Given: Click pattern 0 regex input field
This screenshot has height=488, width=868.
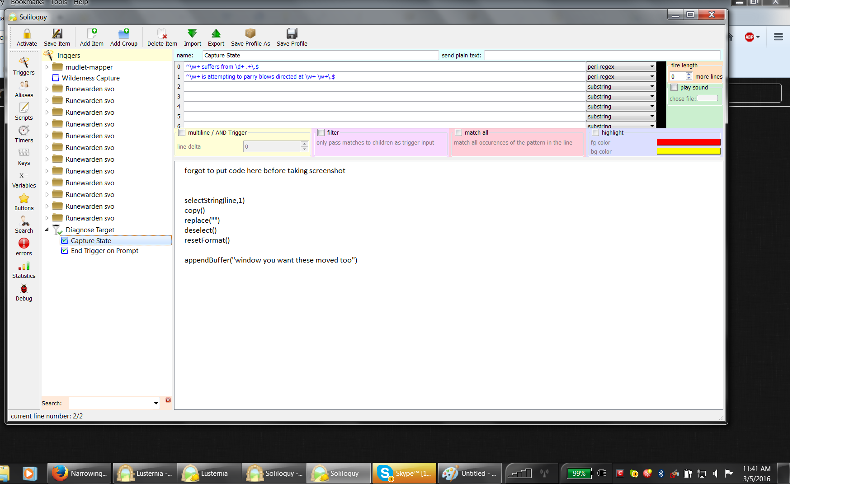Looking at the screenshot, I should click(385, 66).
